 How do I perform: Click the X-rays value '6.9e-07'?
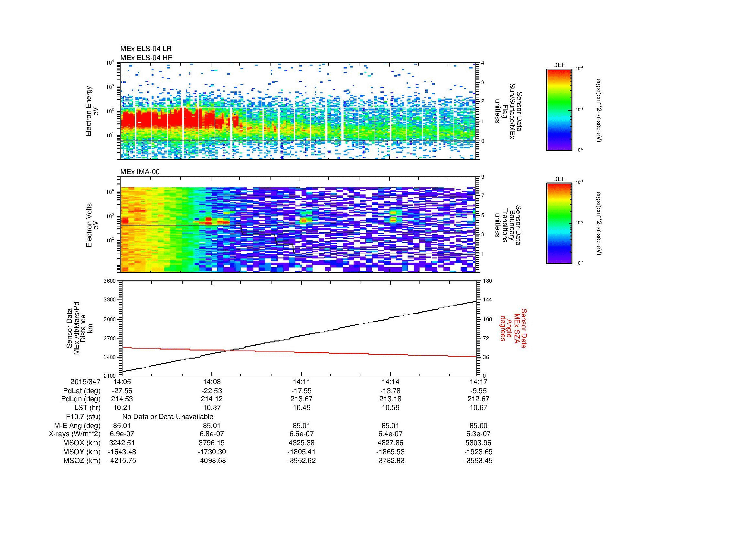tap(122, 434)
